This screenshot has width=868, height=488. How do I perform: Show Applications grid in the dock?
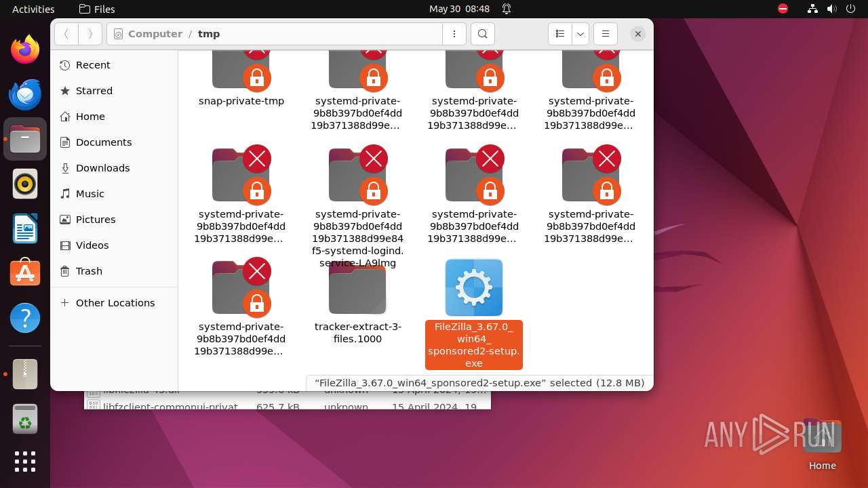25,462
